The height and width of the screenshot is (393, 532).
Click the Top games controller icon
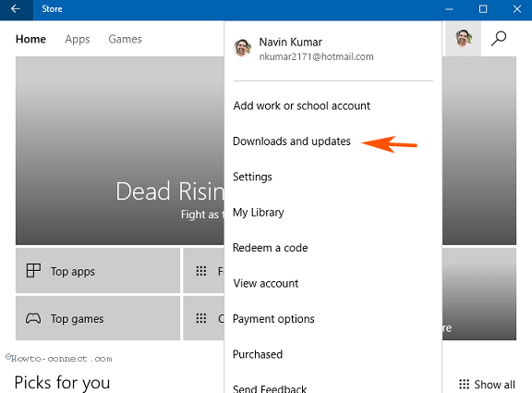tap(33, 319)
